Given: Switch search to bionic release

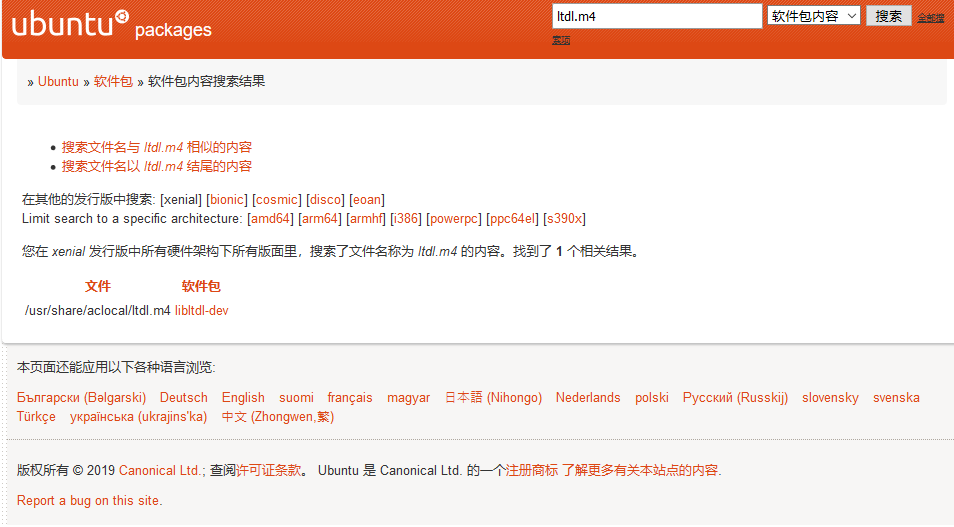Looking at the screenshot, I should click(x=227, y=200).
